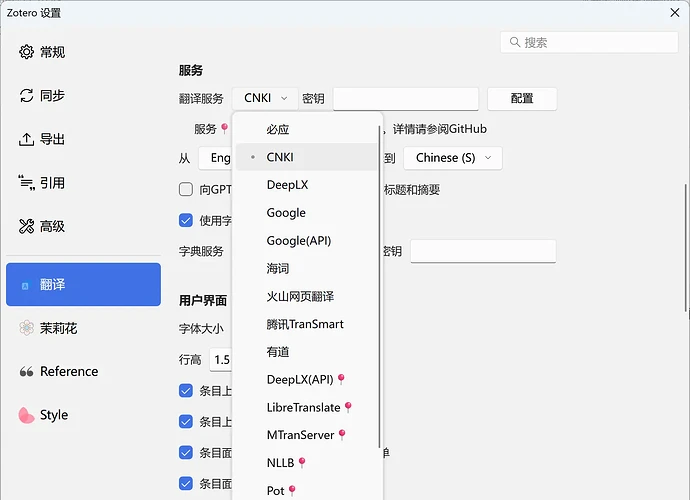The width and height of the screenshot is (690, 500).
Task: Select 腾讯TranSmart service option
Action: click(x=306, y=324)
